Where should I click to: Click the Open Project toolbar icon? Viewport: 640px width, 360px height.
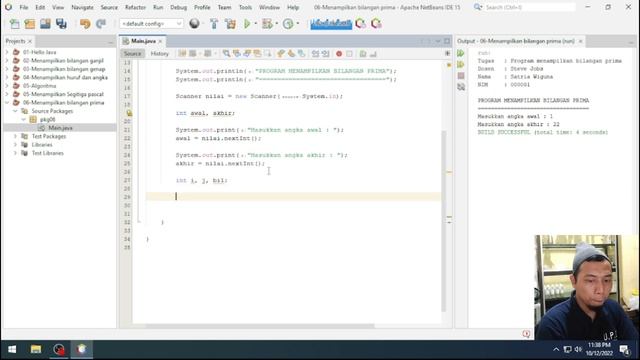pyautogui.click(x=45, y=24)
